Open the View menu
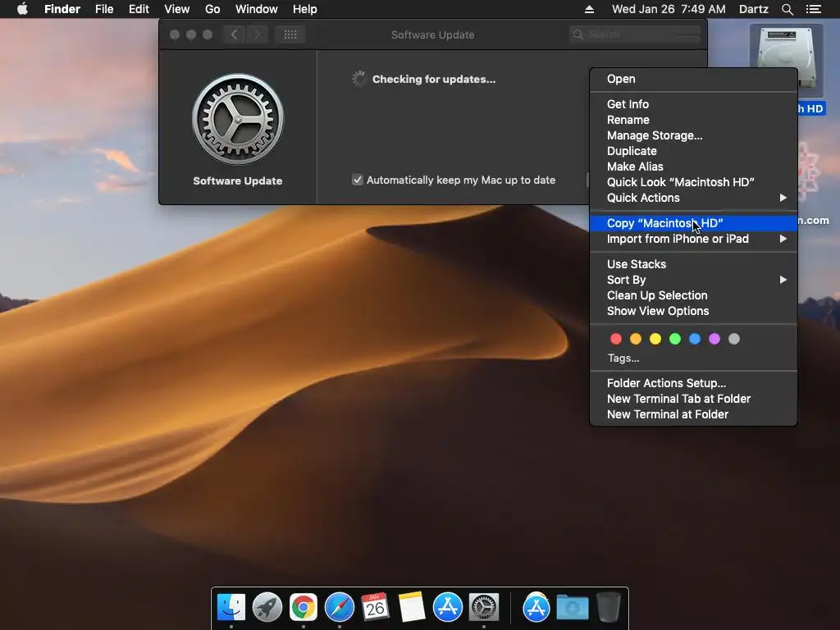The height and width of the screenshot is (630, 840). 177,9
